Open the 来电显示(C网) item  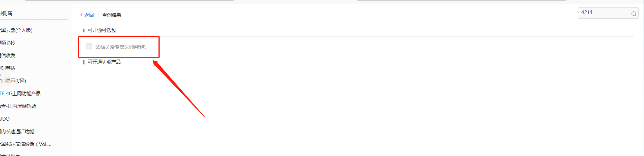click(x=13, y=81)
